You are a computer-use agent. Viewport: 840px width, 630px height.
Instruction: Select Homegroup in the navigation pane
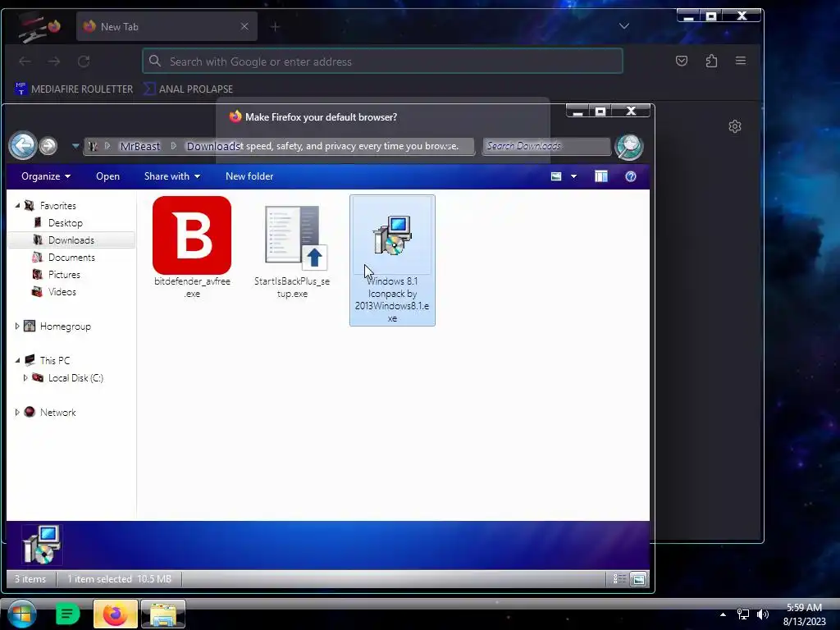[x=66, y=326]
